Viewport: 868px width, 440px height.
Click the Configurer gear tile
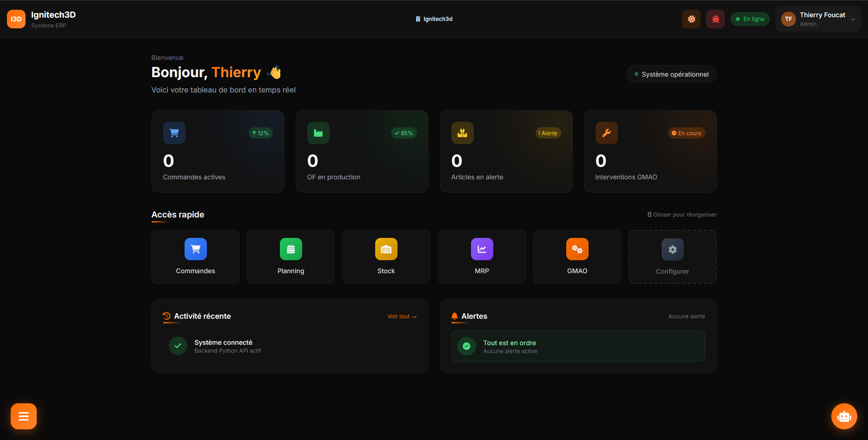pyautogui.click(x=672, y=257)
